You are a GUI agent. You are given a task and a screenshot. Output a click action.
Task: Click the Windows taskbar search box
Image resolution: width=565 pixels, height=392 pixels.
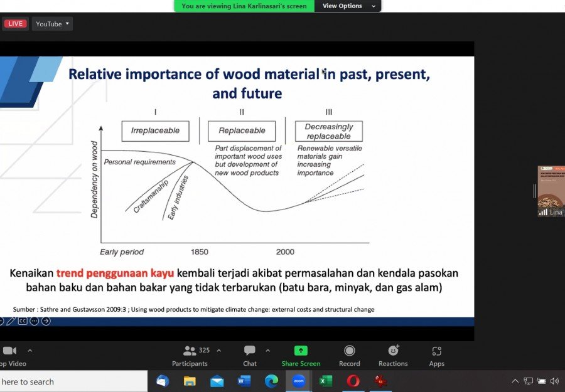73,381
